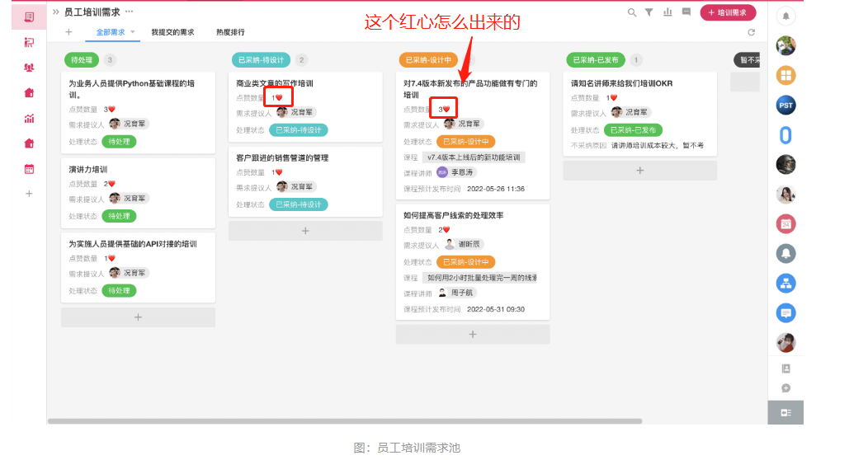Open the orange grid app icon in right sidebar

[x=785, y=75]
